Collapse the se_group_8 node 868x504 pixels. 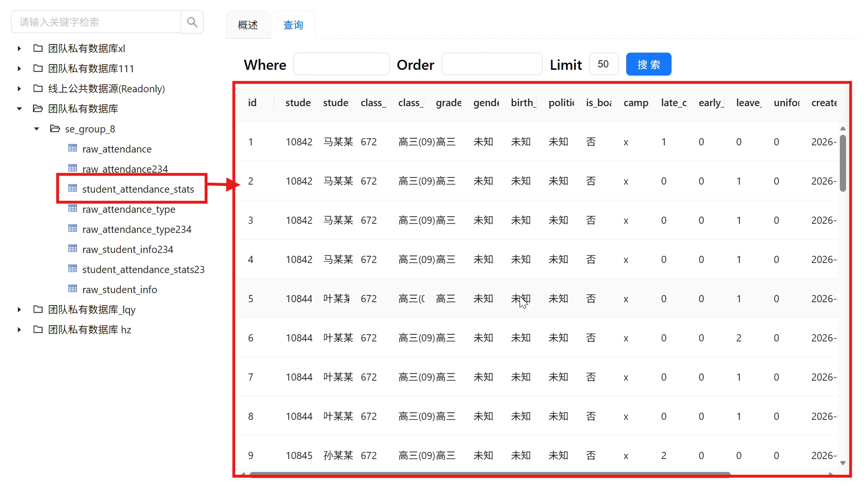click(36, 129)
